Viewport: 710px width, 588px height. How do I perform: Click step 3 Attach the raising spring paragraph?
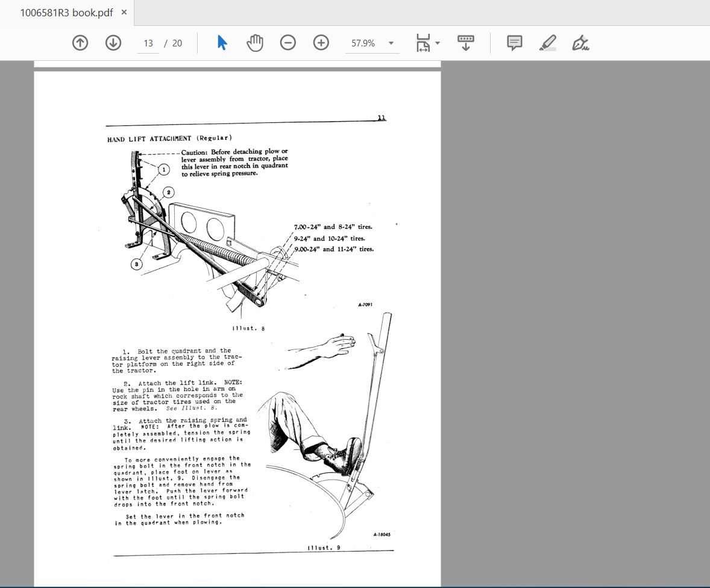tap(181, 434)
